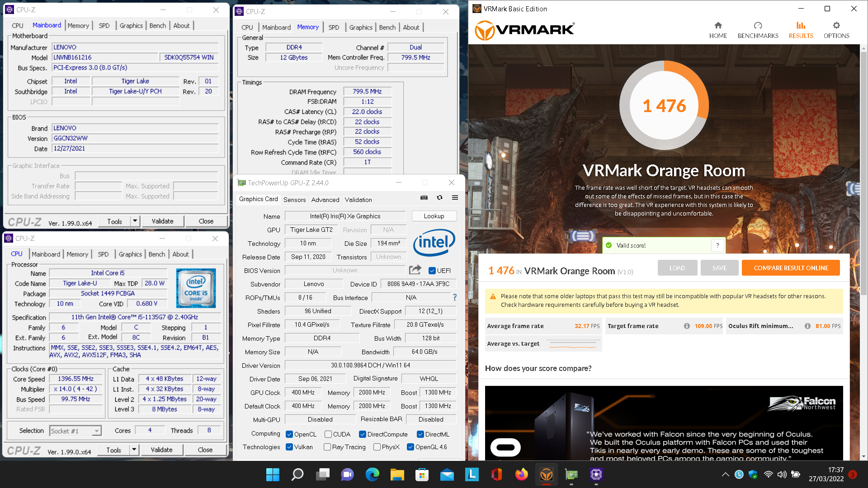Click Tools button in Mainboard CPU-Z window
The image size is (868, 488).
tap(114, 221)
